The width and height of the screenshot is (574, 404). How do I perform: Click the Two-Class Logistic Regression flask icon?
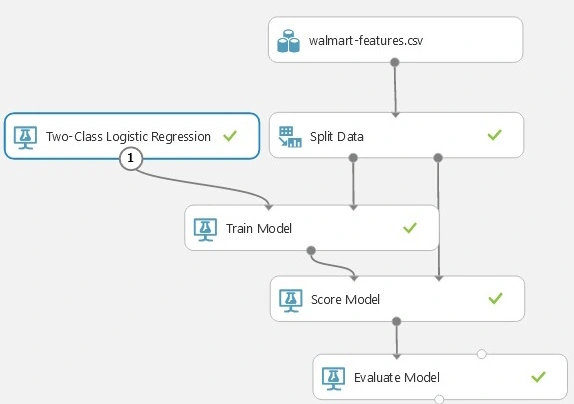25,138
